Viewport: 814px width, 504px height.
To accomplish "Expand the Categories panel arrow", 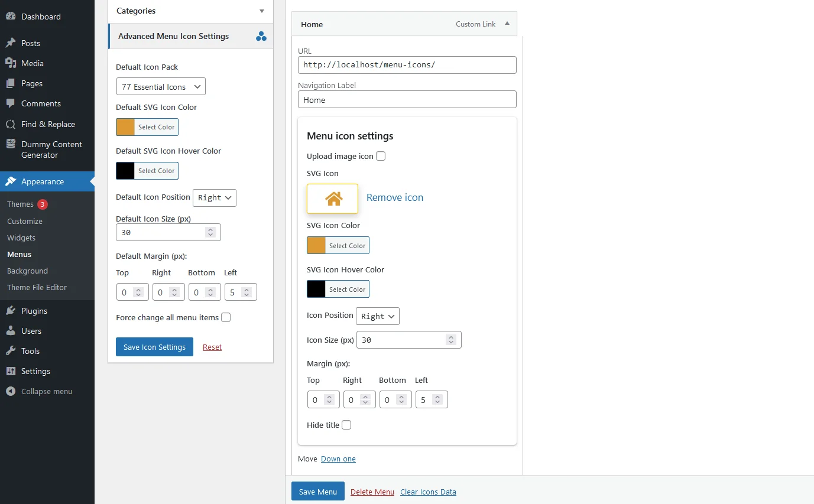I will coord(262,11).
